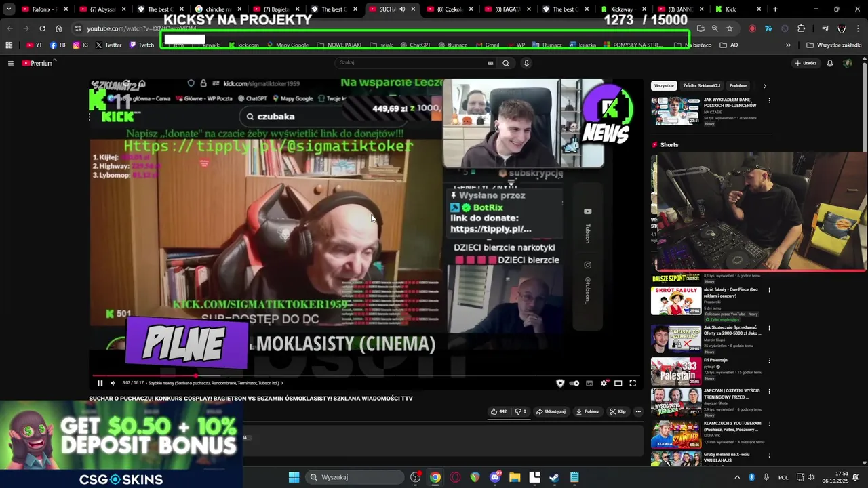Expand chapter title Szybkie newsy in player
The image size is (868, 488).
(x=216, y=383)
